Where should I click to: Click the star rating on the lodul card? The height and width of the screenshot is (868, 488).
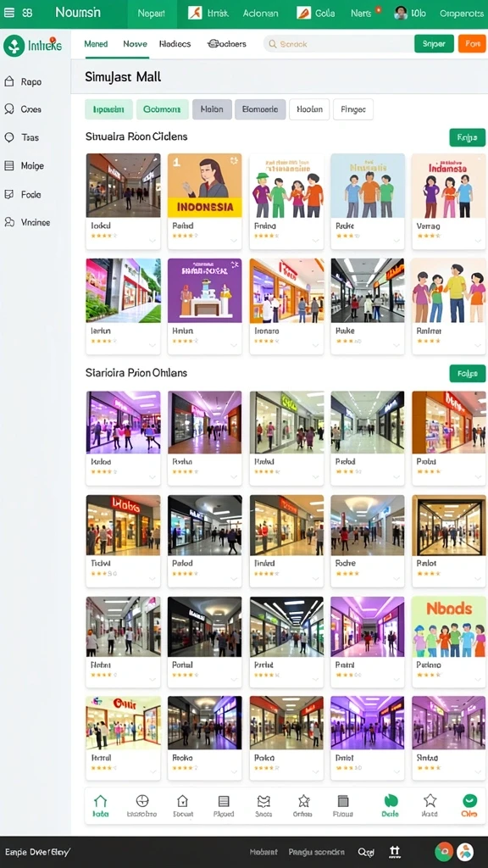tap(104, 236)
